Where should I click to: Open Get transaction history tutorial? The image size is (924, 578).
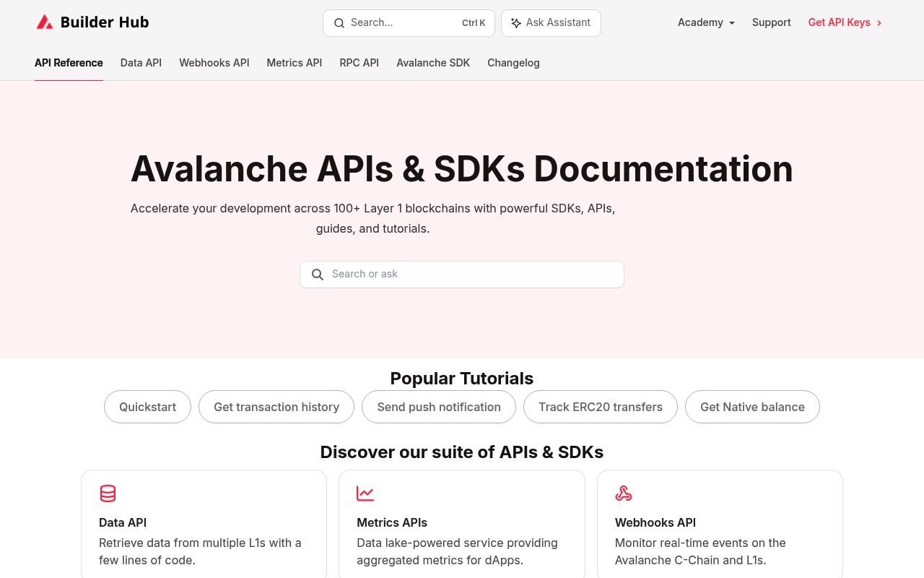(x=276, y=407)
